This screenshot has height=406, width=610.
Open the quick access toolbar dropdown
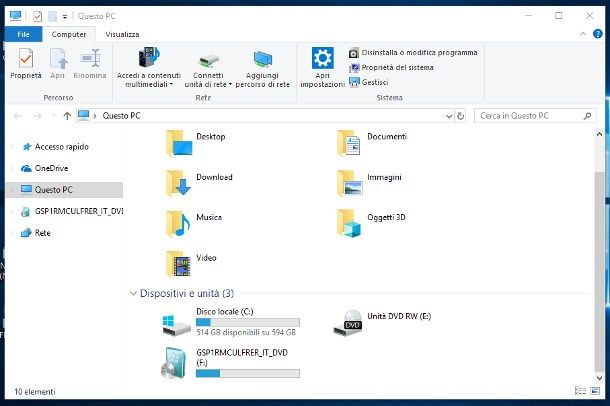coord(65,16)
